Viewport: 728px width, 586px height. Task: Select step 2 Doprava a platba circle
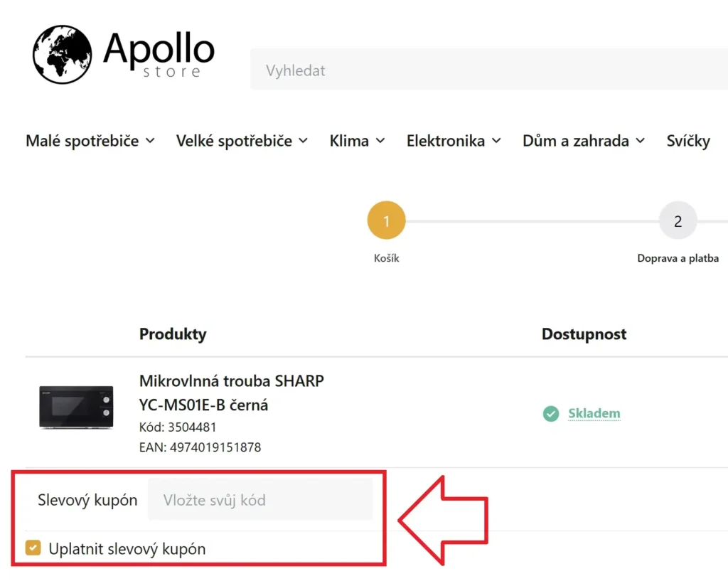(678, 220)
